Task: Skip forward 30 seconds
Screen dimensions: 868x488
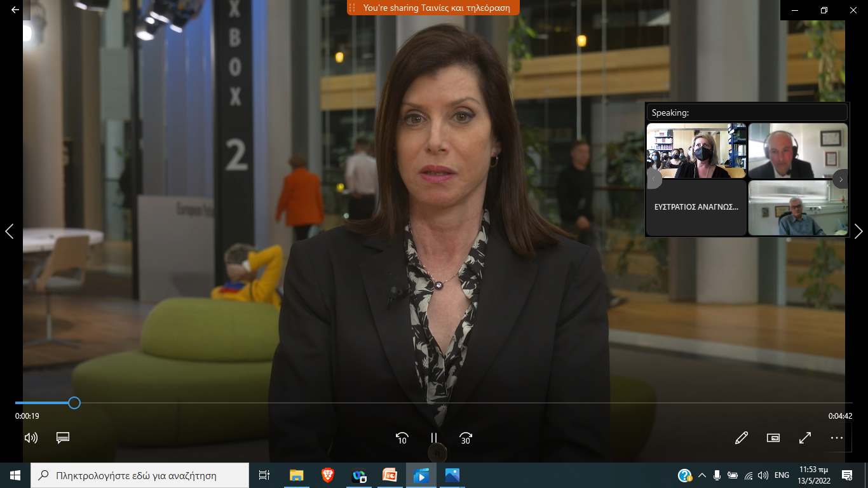Action: tap(466, 438)
